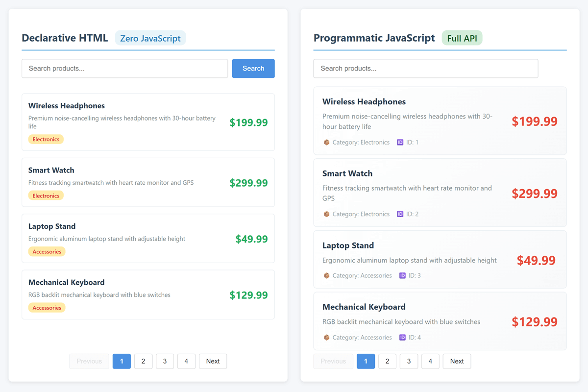
Task: Select the Full API badge
Action: pos(462,37)
